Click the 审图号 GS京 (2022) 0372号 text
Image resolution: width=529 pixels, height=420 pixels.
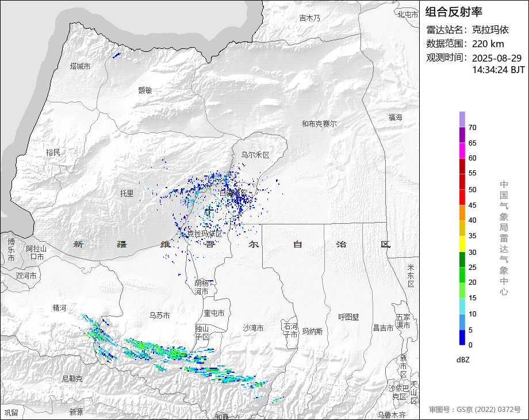[475, 410]
